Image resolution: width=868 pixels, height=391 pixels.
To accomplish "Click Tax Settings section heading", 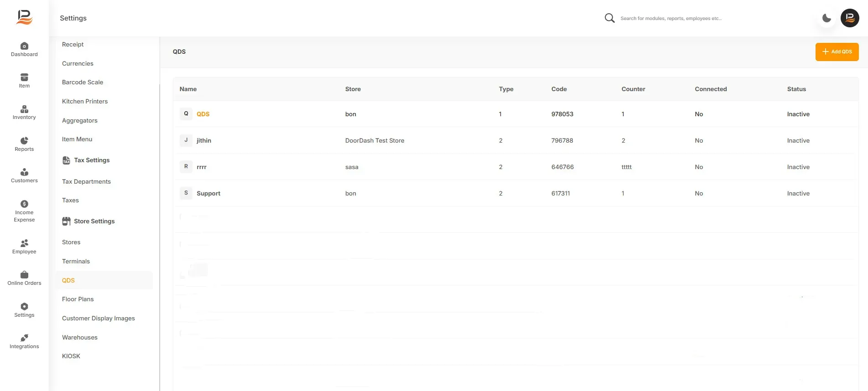I will click(x=92, y=160).
